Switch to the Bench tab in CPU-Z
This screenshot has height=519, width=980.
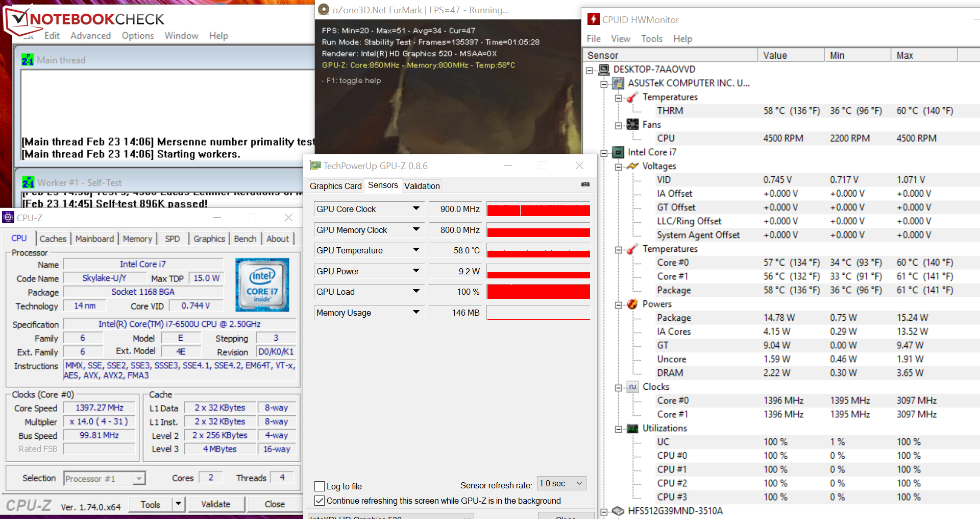(245, 239)
